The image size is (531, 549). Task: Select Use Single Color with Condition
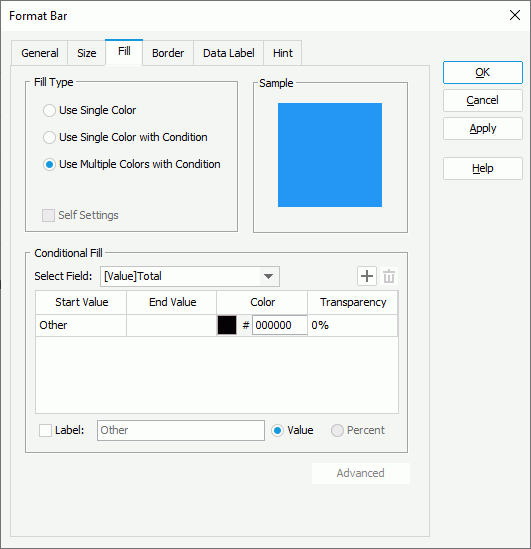(x=125, y=137)
